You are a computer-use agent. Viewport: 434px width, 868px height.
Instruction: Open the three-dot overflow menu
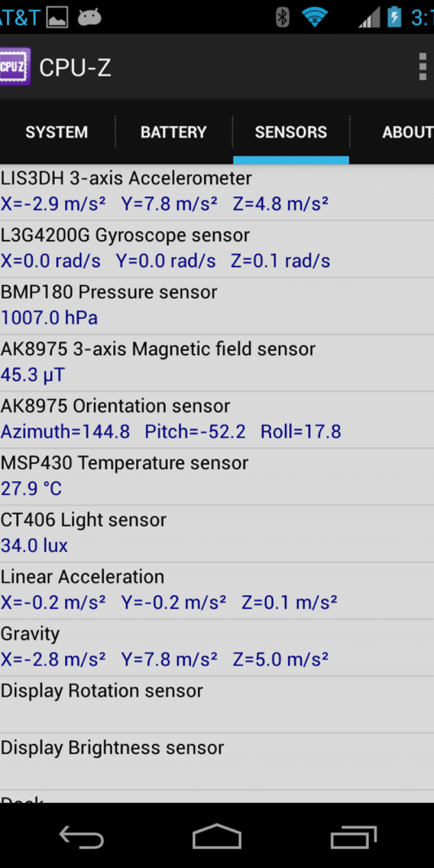(422, 67)
